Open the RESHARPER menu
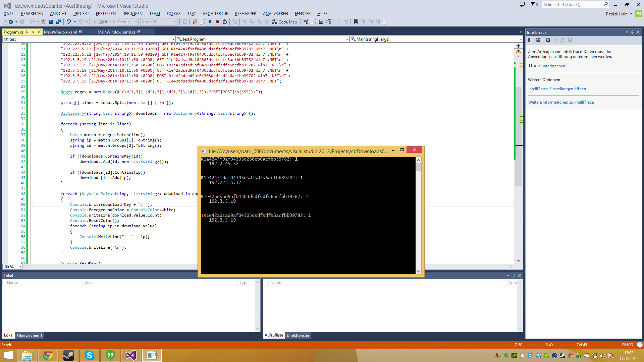 coord(246,14)
